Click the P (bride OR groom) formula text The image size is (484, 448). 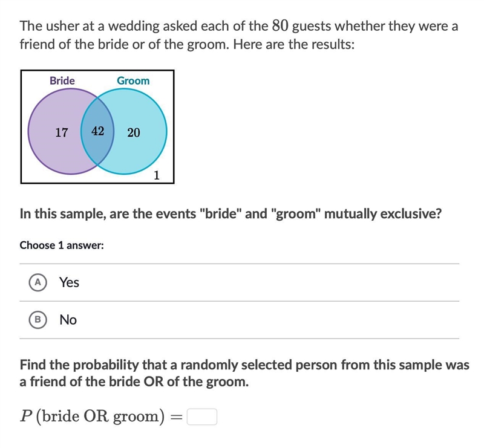tap(93, 417)
